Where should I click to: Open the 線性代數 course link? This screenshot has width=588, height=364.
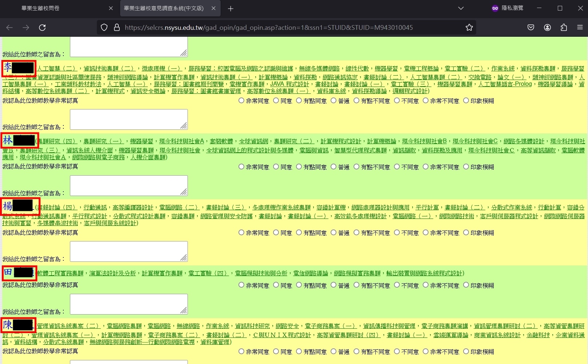(x=357, y=68)
